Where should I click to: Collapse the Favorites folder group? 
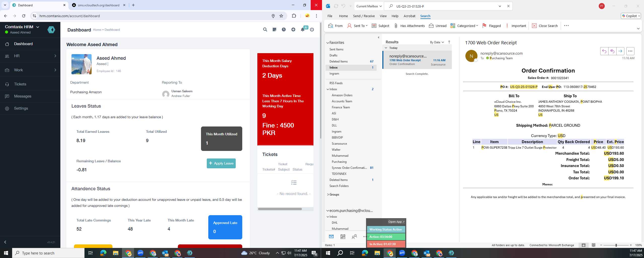click(x=328, y=43)
